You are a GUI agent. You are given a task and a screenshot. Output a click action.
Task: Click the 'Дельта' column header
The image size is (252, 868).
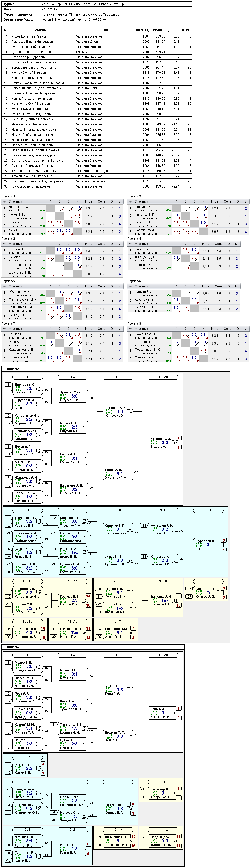coord(174,30)
